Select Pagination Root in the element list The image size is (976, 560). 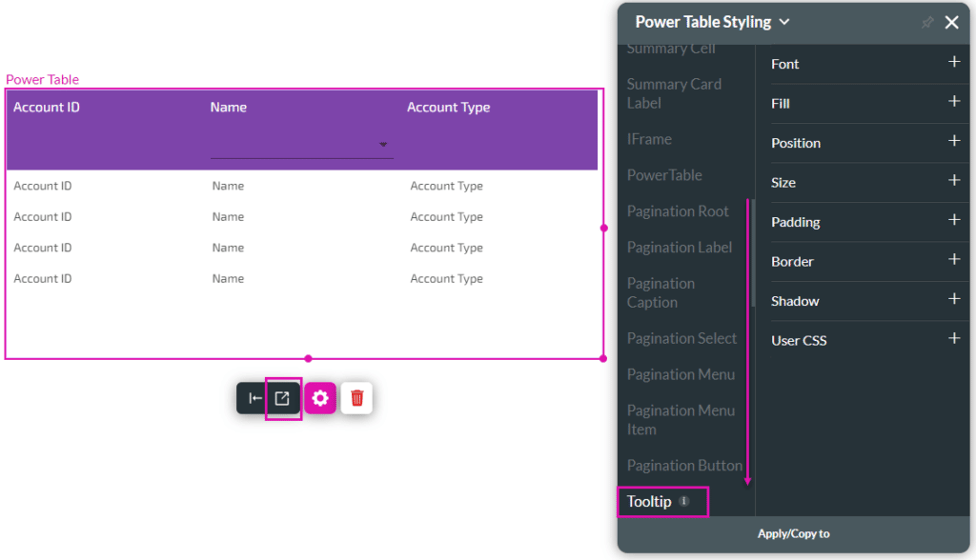(x=678, y=211)
